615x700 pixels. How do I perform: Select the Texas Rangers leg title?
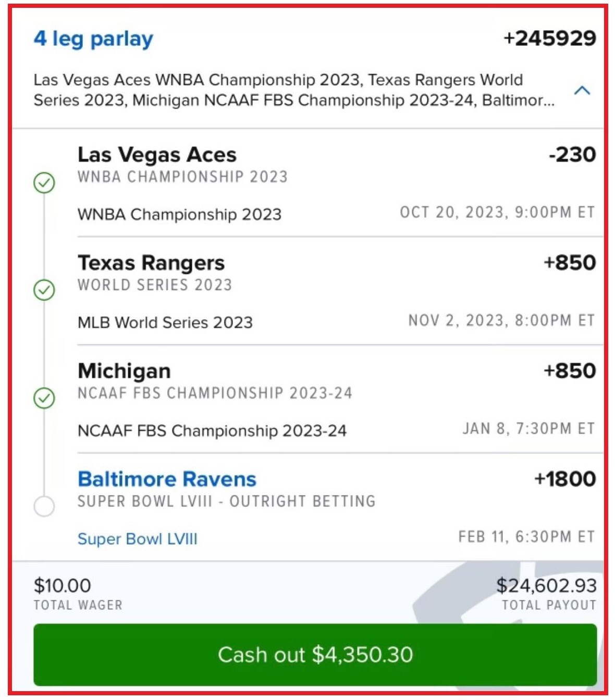(151, 263)
